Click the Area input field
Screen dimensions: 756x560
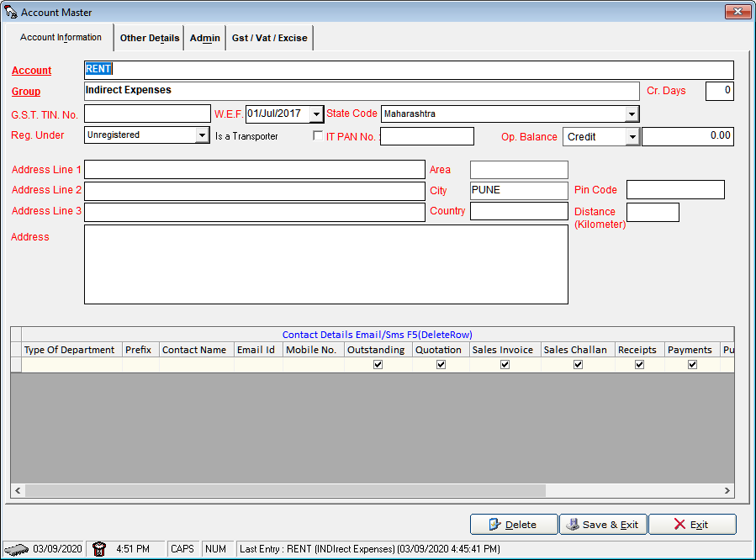[519, 170]
